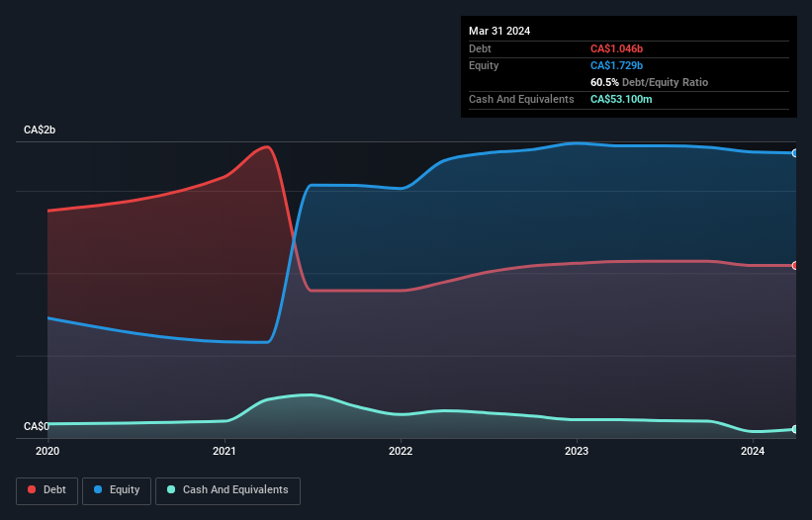Click the Equity row label in tooltip
The image size is (812, 520).
tap(484, 65)
